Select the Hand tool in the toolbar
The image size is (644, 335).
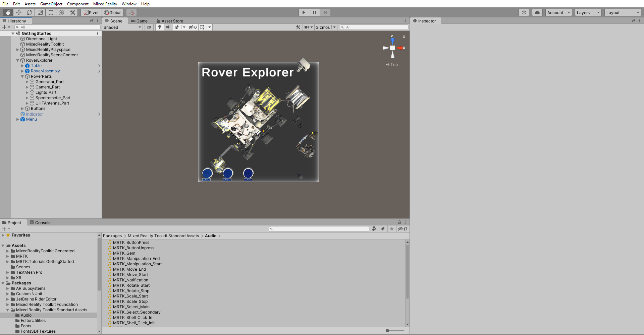tap(8, 12)
